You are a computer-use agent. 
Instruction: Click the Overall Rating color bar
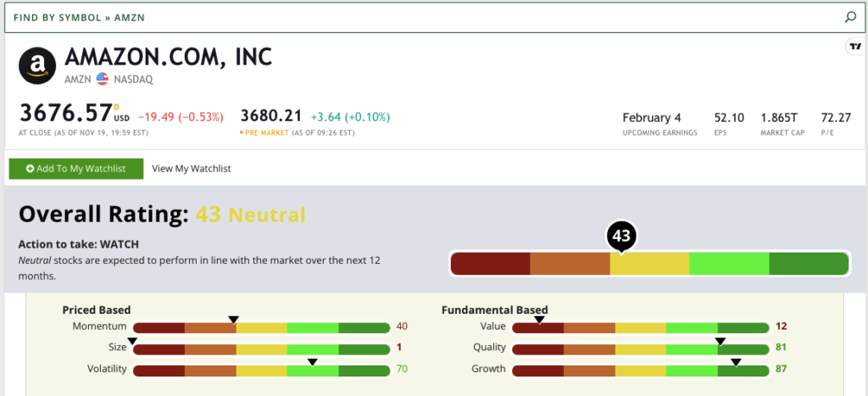(649, 264)
